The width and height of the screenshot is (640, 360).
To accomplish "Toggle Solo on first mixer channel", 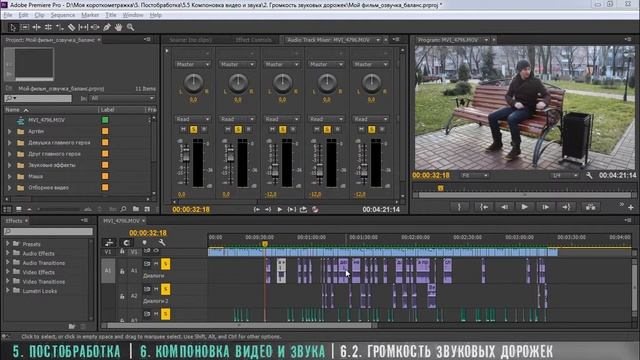I will click(x=193, y=129).
